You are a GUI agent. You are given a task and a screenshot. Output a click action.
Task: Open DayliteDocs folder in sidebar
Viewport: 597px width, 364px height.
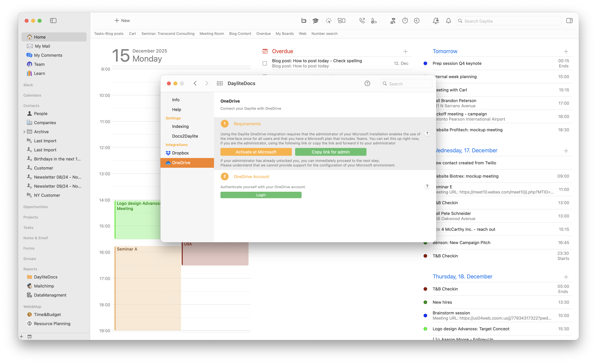(x=54, y=277)
